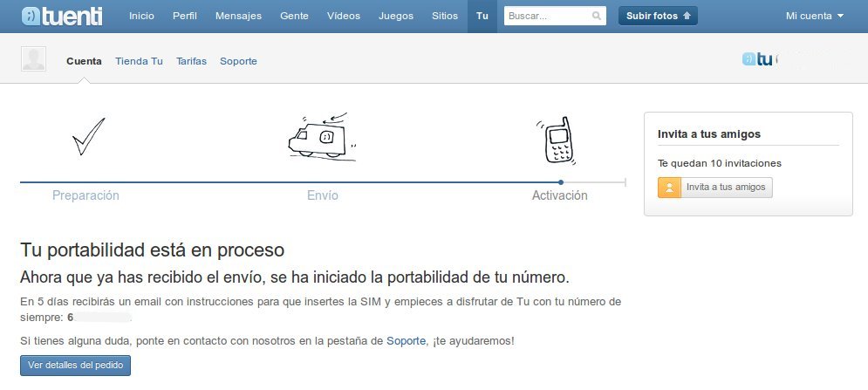Click the Activación step label
The width and height of the screenshot is (868, 390).
[x=560, y=195]
